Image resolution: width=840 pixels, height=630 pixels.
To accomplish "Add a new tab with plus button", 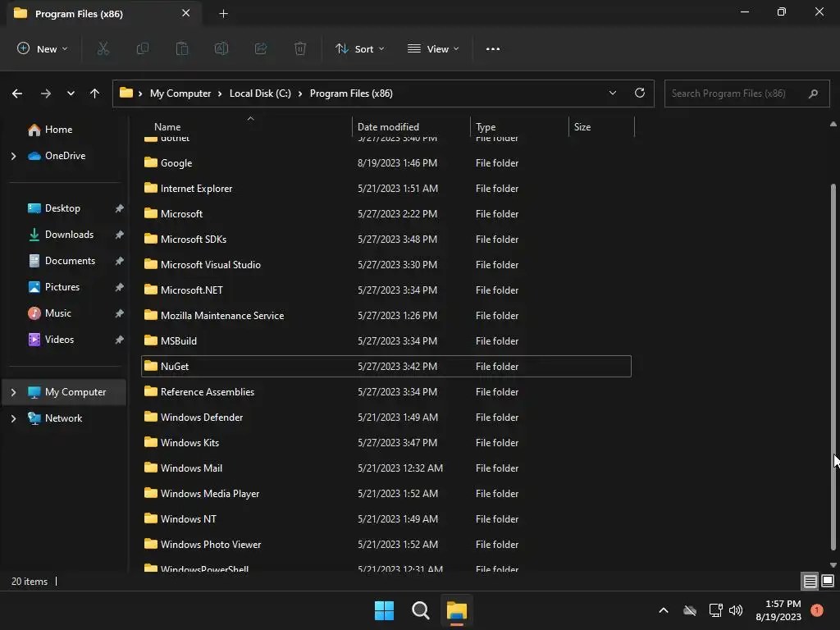I will tap(223, 14).
